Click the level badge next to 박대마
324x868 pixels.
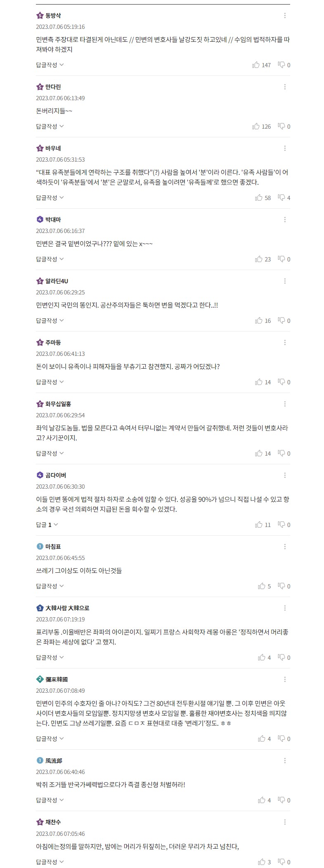[x=40, y=219]
